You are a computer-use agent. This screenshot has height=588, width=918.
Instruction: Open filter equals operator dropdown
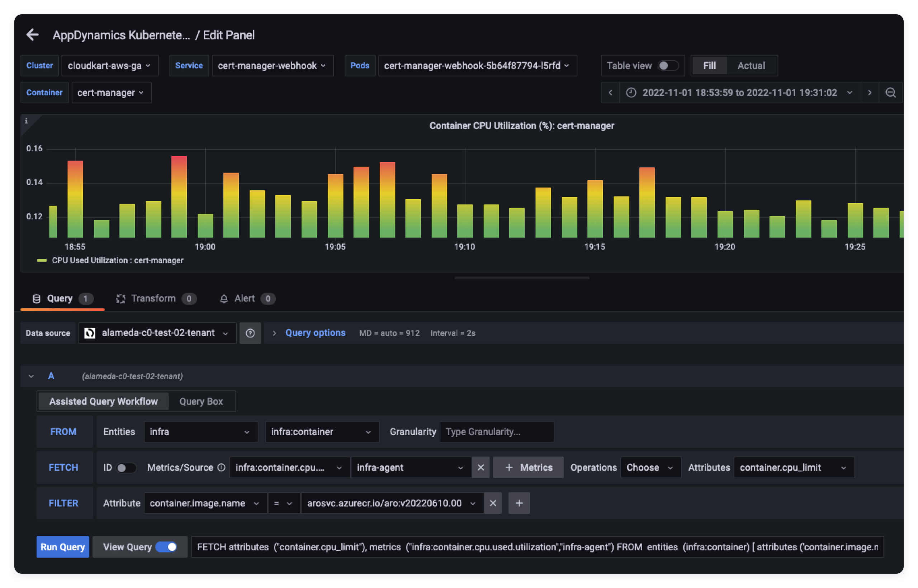click(283, 503)
